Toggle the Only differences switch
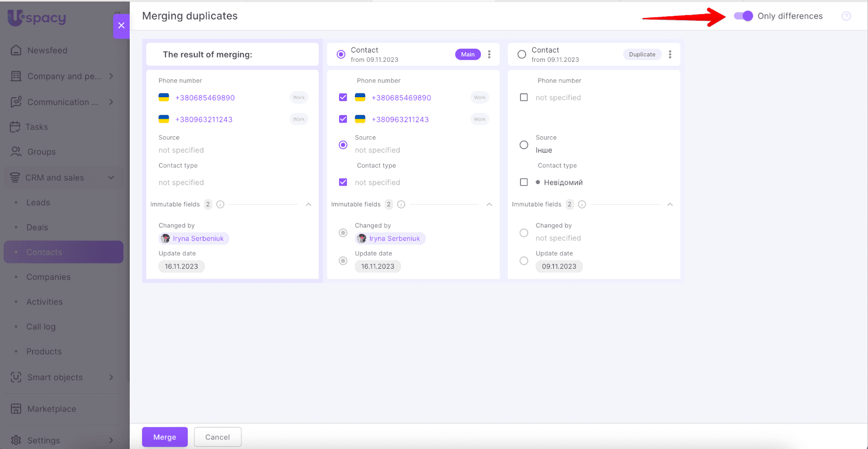 click(x=743, y=16)
